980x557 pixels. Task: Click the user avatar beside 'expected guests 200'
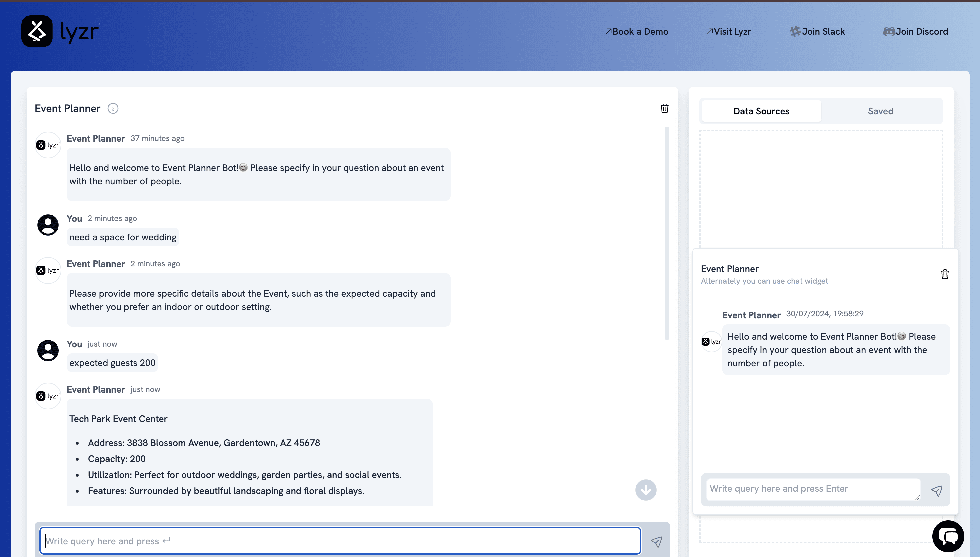[48, 350]
